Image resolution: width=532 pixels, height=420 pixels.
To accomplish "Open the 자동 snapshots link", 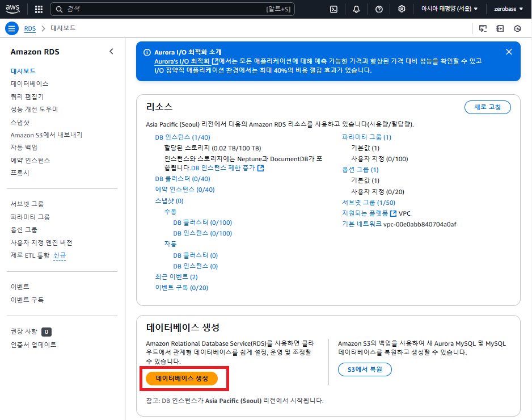I will tap(170, 244).
